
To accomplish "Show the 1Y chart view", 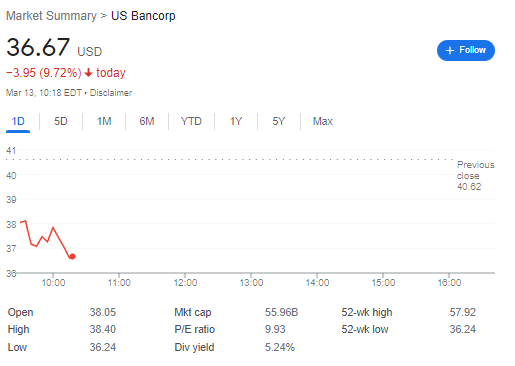I will (x=236, y=121).
